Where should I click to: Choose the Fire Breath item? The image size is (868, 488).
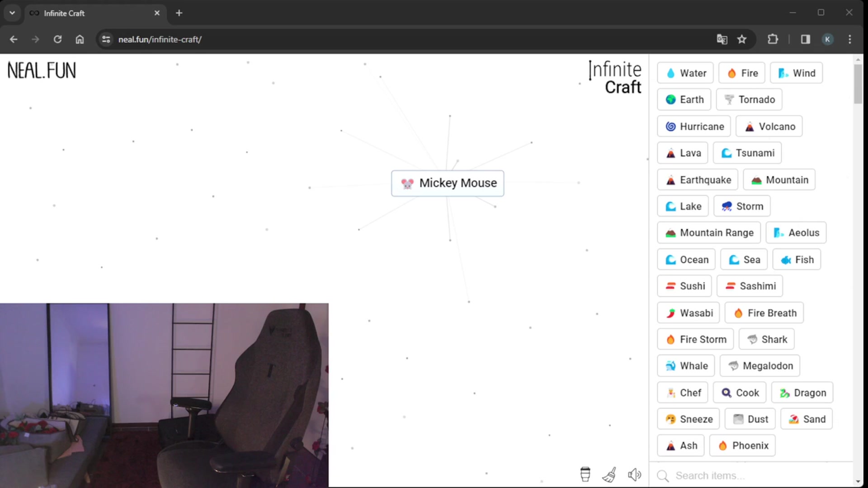764,313
